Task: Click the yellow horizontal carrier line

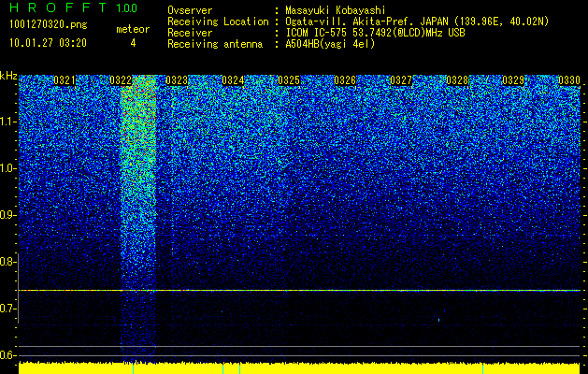Action: pyautogui.click(x=299, y=291)
